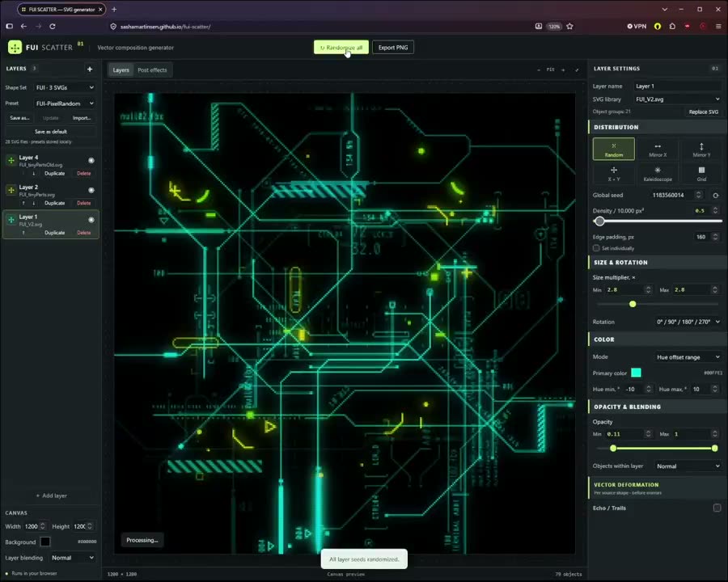Toggle visibility of Layer 1
This screenshot has width=728, height=582.
pos(91,220)
